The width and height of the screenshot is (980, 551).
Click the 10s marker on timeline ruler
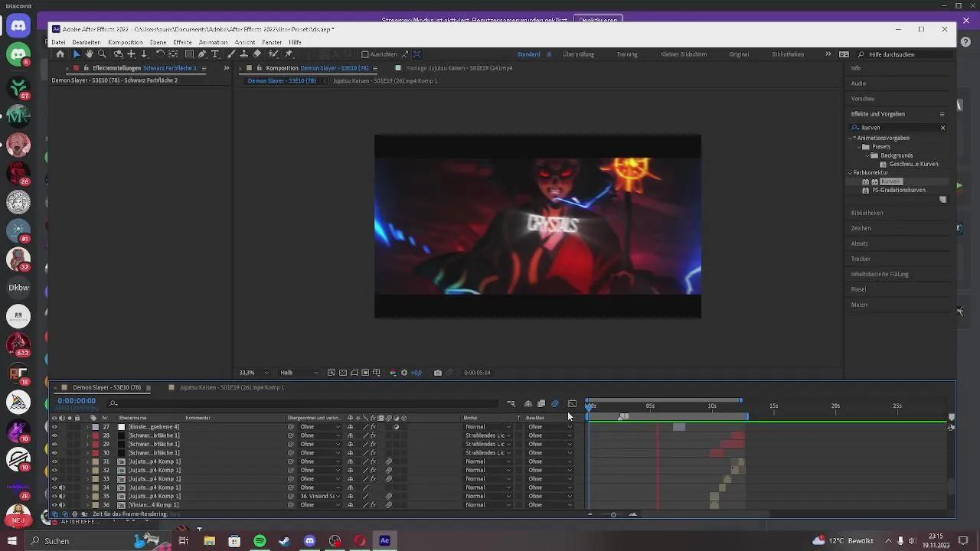pos(712,406)
